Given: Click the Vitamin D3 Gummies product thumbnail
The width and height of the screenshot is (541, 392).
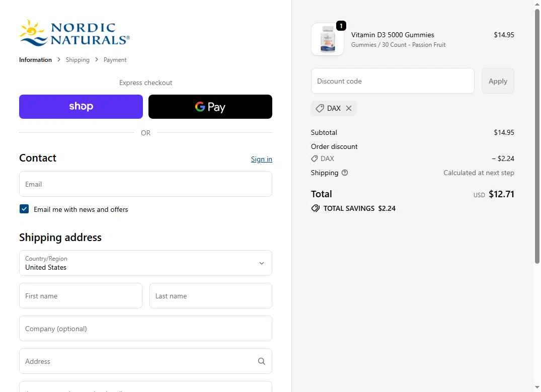Looking at the screenshot, I should click(328, 39).
